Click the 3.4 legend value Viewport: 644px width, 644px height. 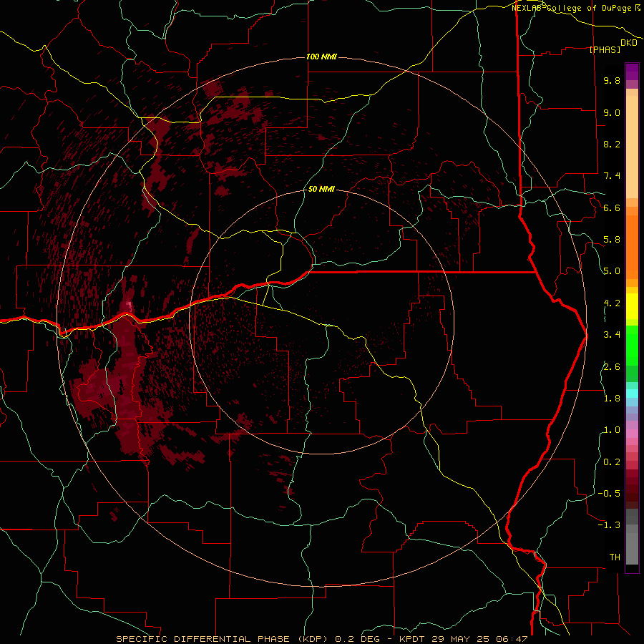click(x=612, y=335)
